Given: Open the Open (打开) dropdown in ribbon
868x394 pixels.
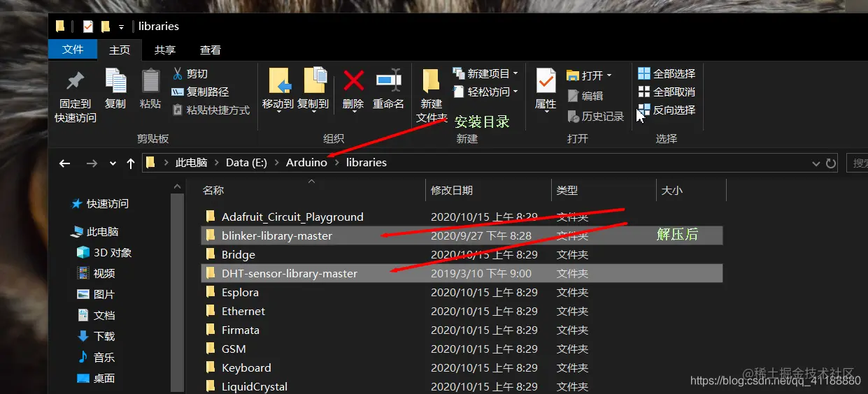Looking at the screenshot, I should [589, 75].
